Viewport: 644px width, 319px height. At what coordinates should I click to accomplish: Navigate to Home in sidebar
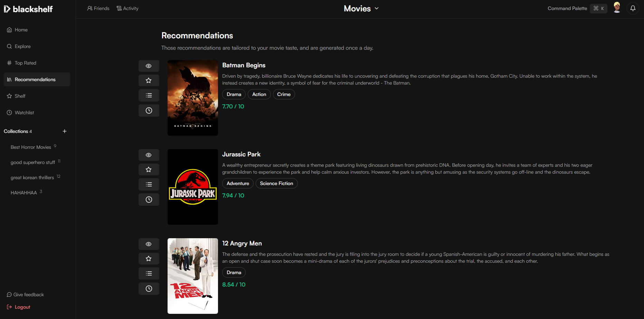(37, 30)
